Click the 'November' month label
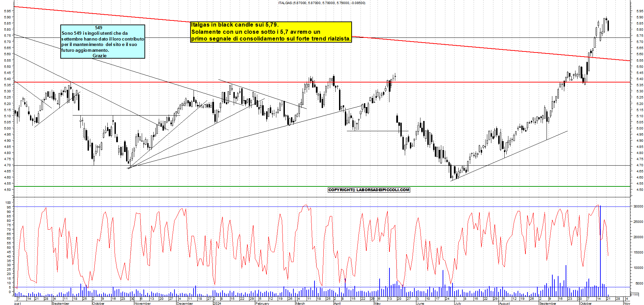Viewport: 644px width, 305px height. [142, 303]
